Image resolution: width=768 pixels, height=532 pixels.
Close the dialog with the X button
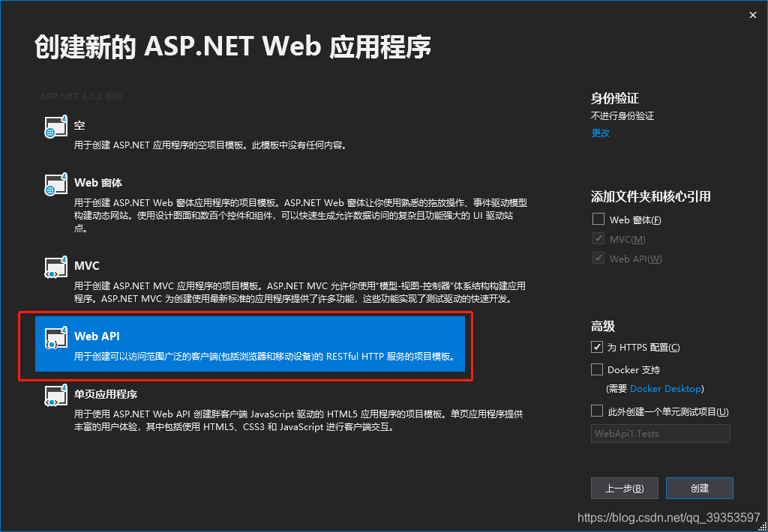tap(753, 15)
